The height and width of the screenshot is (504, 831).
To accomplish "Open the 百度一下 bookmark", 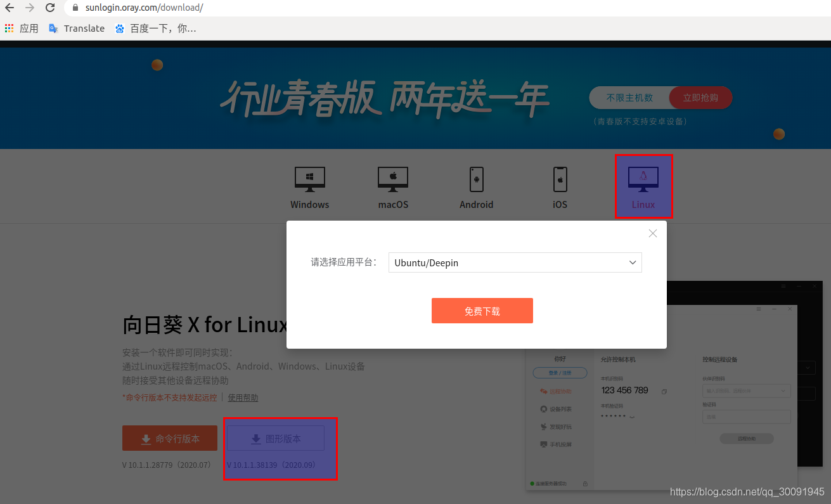I will [x=156, y=29].
